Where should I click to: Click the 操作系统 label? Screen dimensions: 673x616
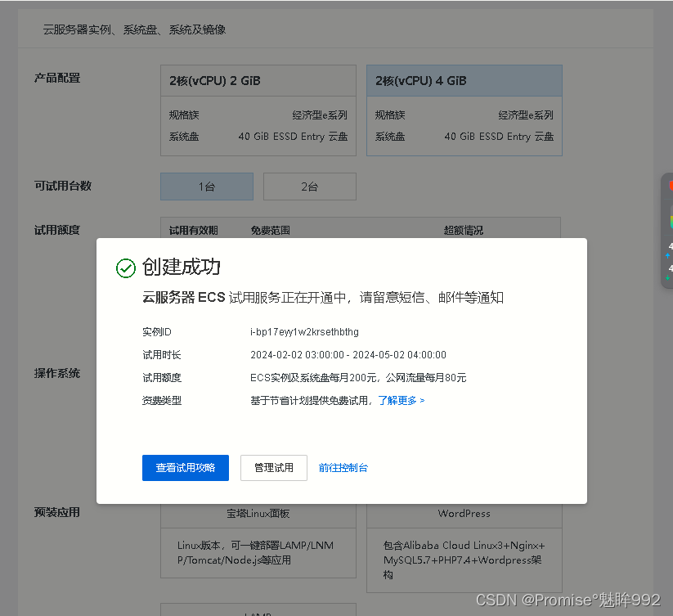[x=57, y=374]
